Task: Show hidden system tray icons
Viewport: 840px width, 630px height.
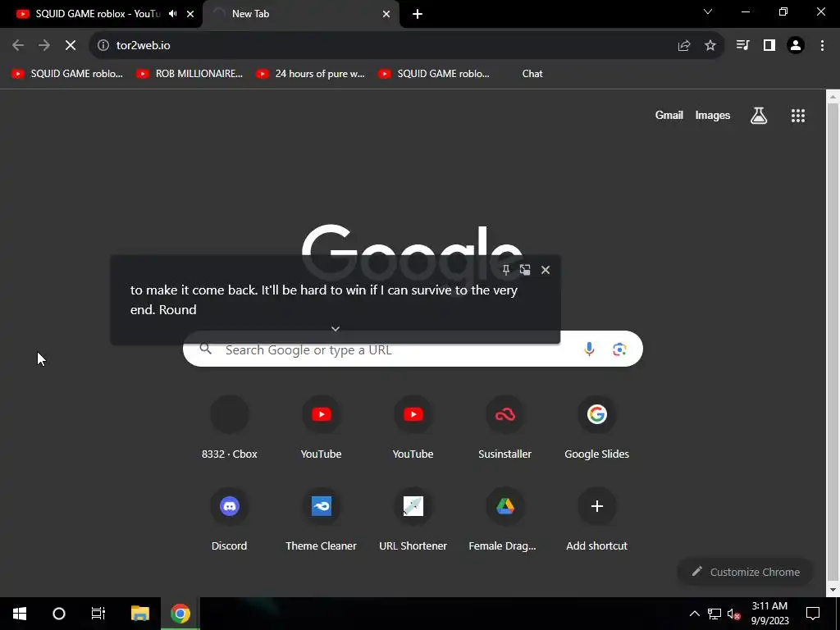Action: [694, 614]
